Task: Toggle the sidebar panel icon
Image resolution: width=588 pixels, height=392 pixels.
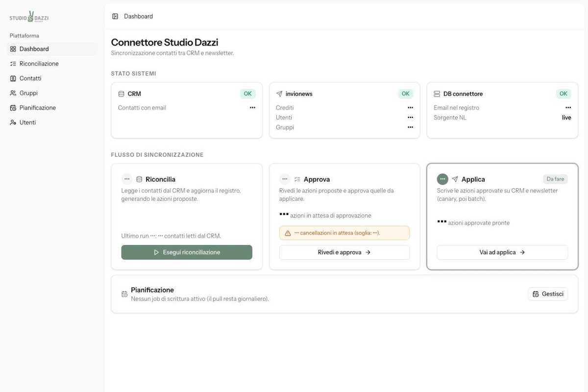Action: (x=115, y=16)
